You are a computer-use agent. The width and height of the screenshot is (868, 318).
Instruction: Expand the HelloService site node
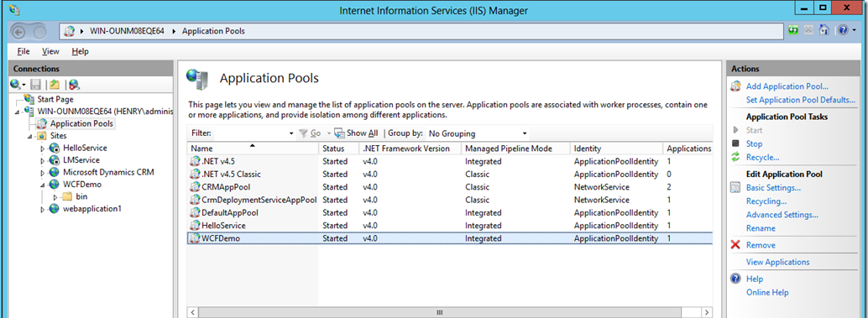43,149
